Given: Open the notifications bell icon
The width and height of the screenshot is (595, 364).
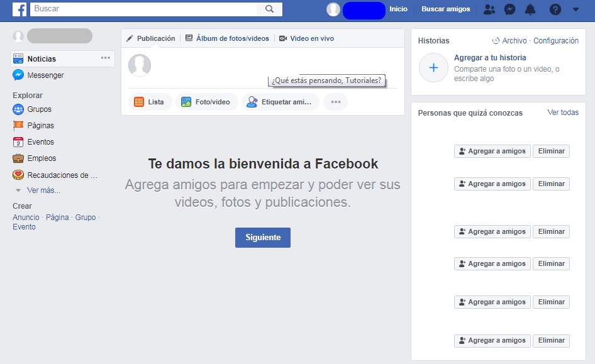Looking at the screenshot, I should click(530, 9).
